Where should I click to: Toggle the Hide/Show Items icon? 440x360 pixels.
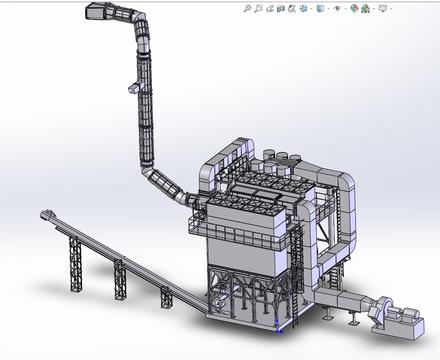coord(337,9)
